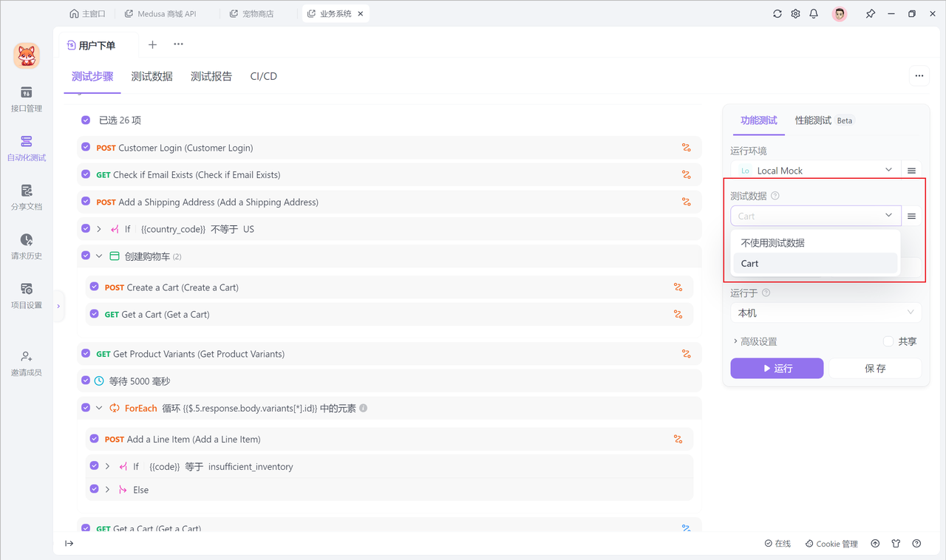Uncheck the Customer Login step
This screenshot has height=560, width=946.
pyautogui.click(x=86, y=147)
